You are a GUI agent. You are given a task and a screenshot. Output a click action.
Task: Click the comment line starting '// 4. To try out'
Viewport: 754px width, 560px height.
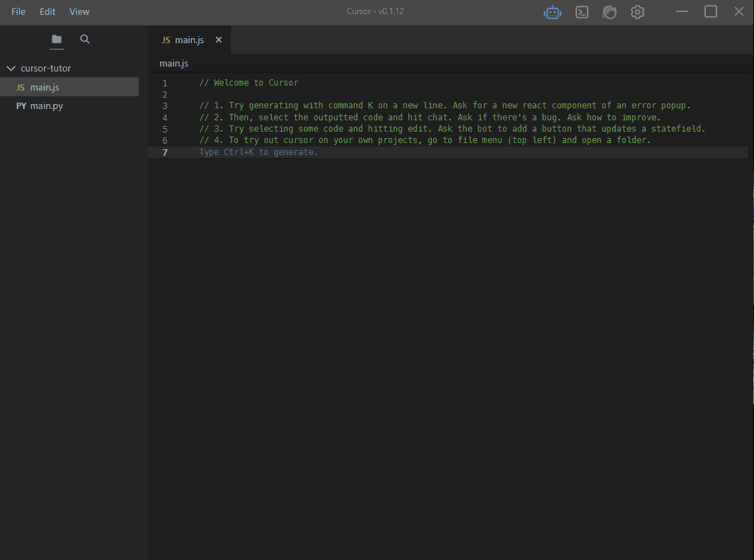(425, 140)
